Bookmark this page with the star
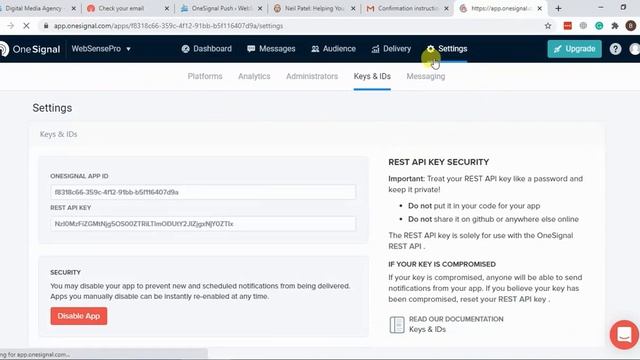Image resolution: width=640 pixels, height=360 pixels. tap(548, 26)
